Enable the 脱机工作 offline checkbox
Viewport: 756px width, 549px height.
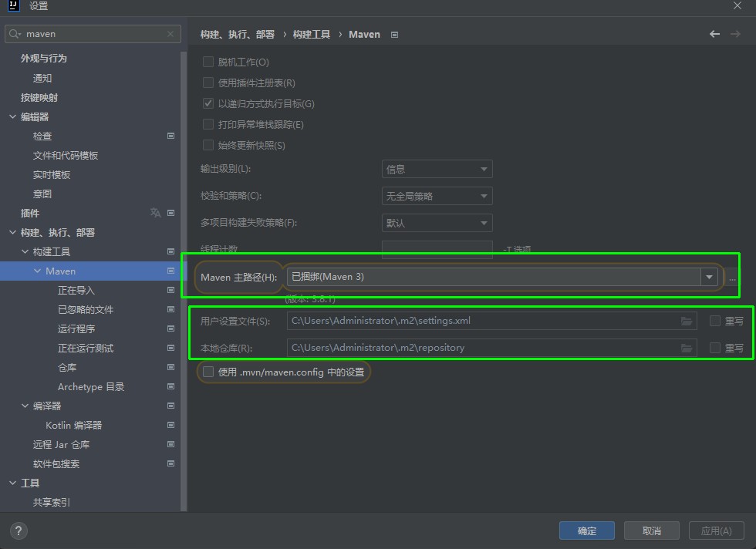[208, 62]
